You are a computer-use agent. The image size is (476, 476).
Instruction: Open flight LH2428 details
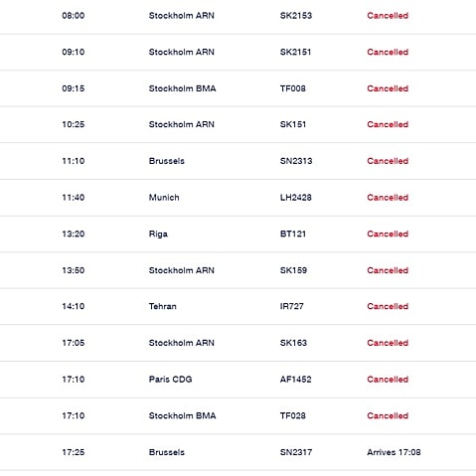pos(296,198)
